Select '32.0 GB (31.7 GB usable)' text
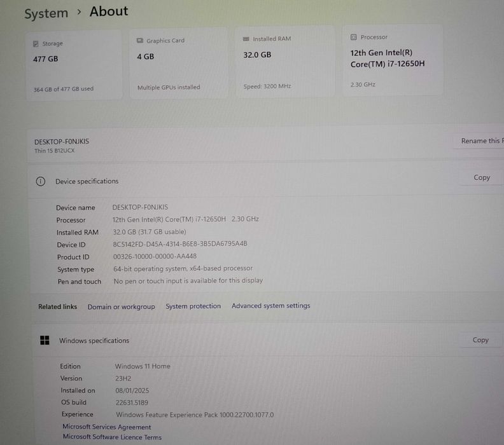504x445 pixels. click(150, 232)
